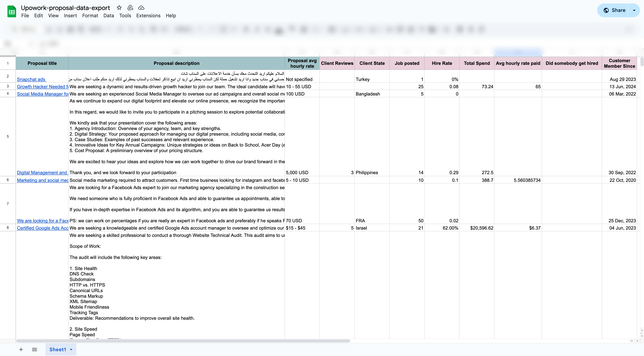Open the Data menu
Image resolution: width=644 pixels, height=356 pixels.
pyautogui.click(x=108, y=16)
